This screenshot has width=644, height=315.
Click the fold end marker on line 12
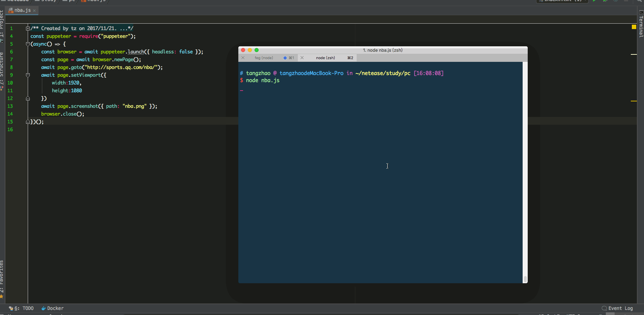pos(28,98)
